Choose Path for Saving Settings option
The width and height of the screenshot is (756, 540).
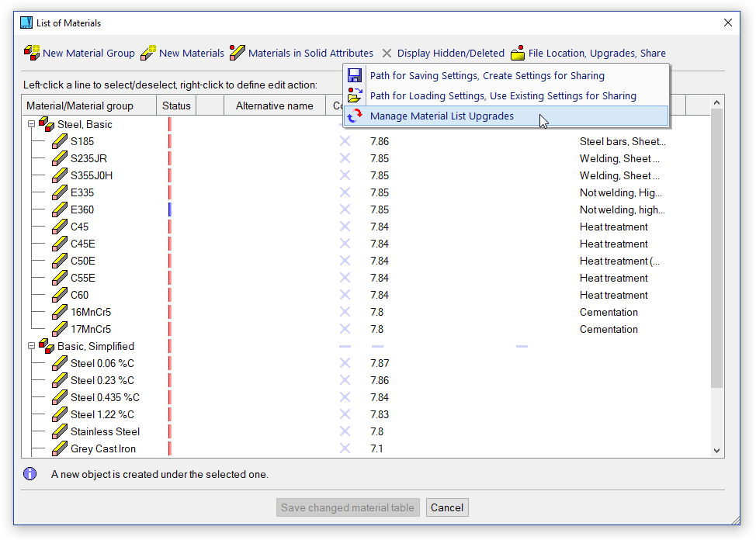(x=487, y=75)
